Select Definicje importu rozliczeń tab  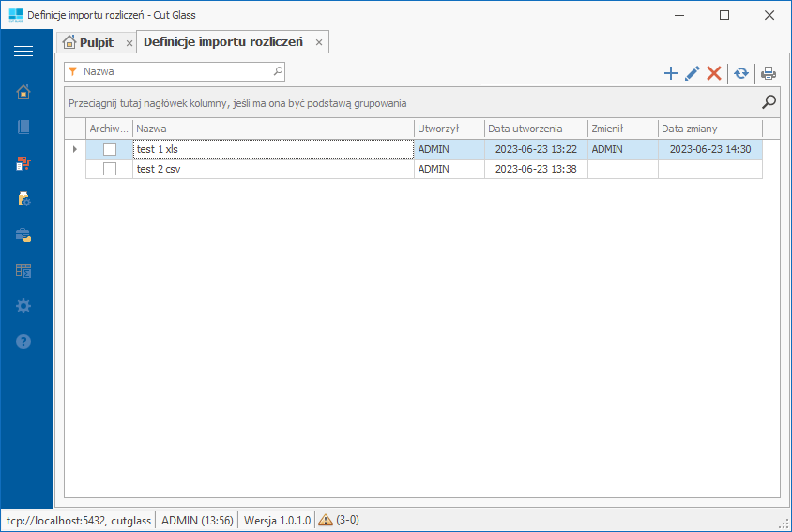222,42
